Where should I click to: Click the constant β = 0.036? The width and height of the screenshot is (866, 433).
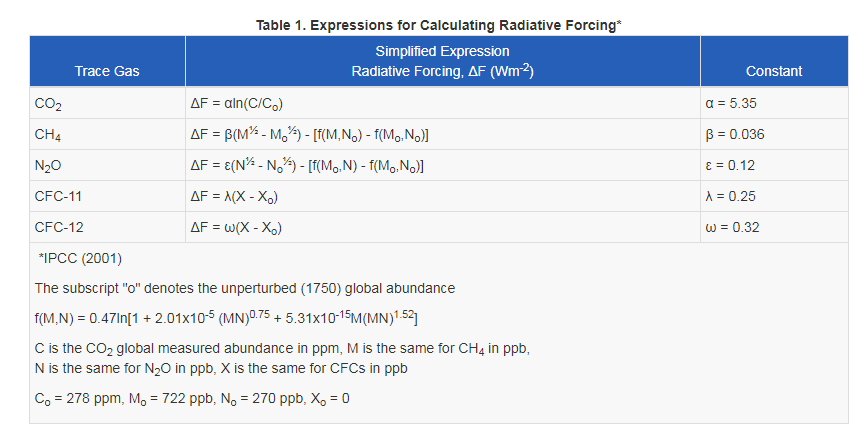[735, 135]
